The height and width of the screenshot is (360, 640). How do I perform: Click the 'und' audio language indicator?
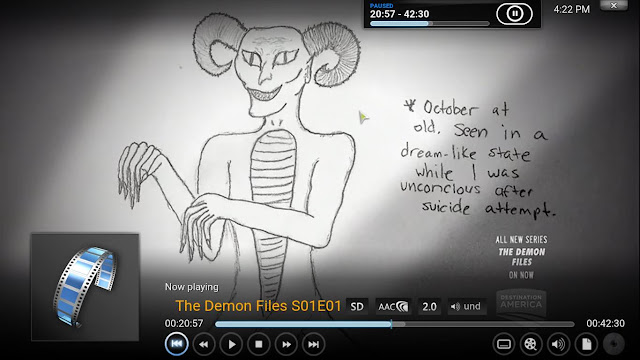click(467, 307)
